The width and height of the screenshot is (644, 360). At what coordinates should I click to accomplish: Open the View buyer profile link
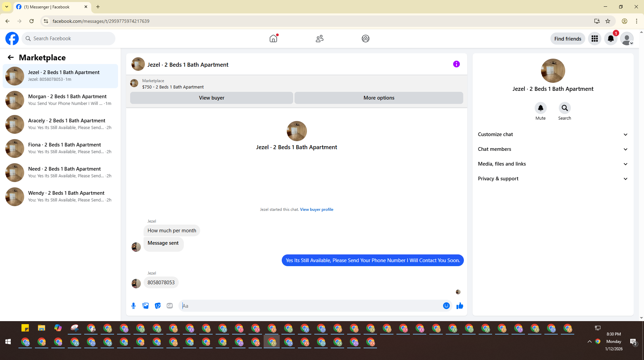pos(317,209)
